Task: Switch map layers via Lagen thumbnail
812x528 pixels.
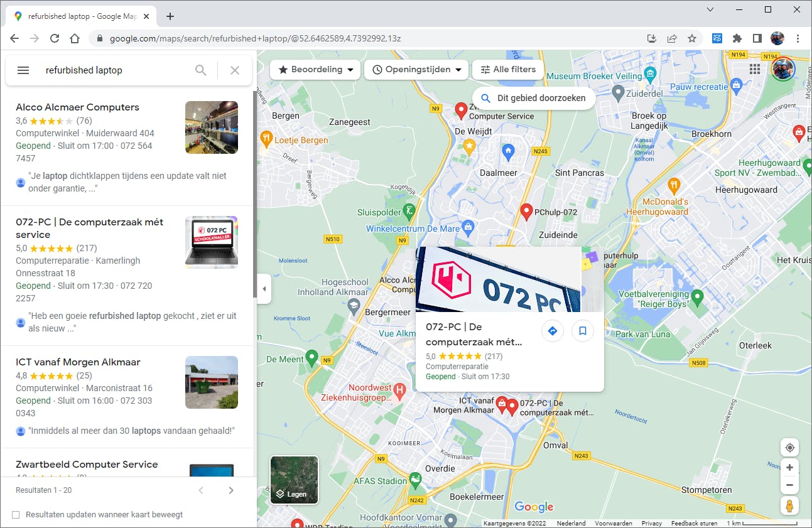Action: 294,480
